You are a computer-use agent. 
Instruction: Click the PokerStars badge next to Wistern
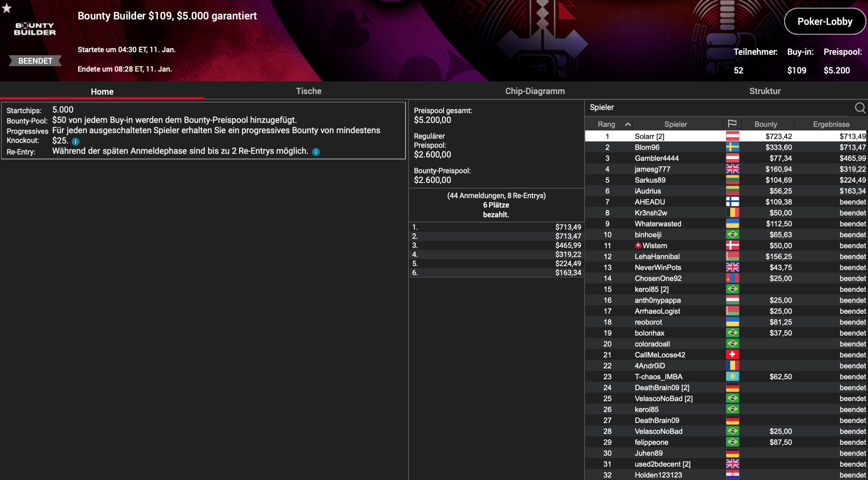pyautogui.click(x=638, y=245)
